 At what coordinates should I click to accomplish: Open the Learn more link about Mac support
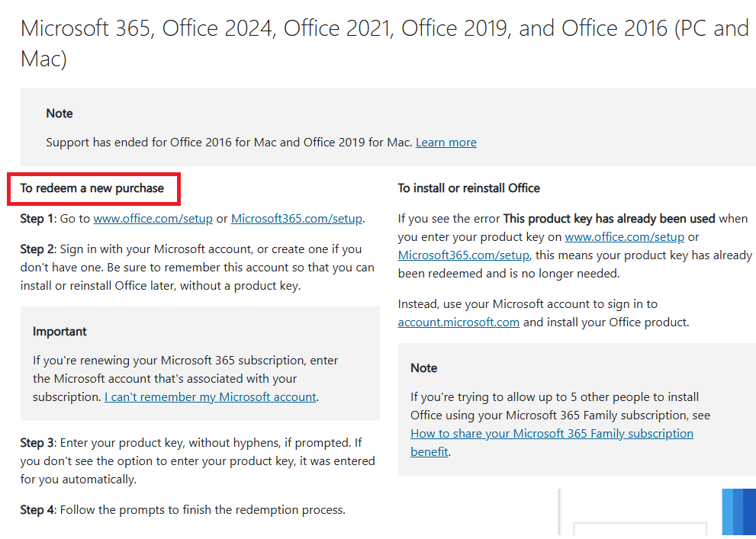click(x=446, y=142)
